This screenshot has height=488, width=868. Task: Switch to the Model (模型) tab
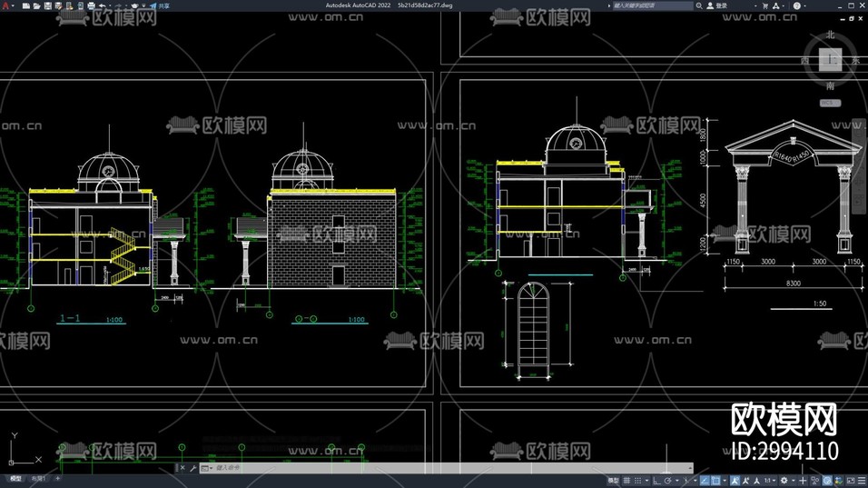coord(15,478)
